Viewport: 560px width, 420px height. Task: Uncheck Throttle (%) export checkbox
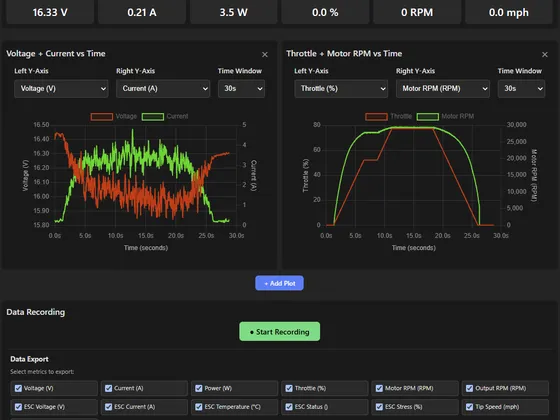[x=289, y=388]
